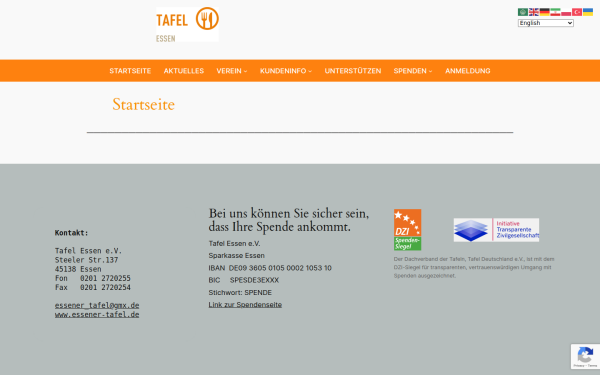Screen dimensions: 600x375
Task: Open the Unterstützen page
Action: 353,71
